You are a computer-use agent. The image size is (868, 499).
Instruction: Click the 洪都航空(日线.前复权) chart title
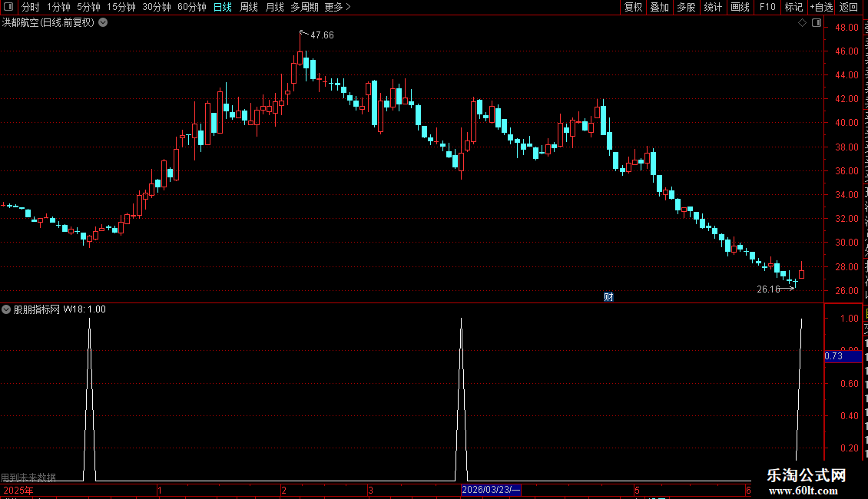[48, 23]
